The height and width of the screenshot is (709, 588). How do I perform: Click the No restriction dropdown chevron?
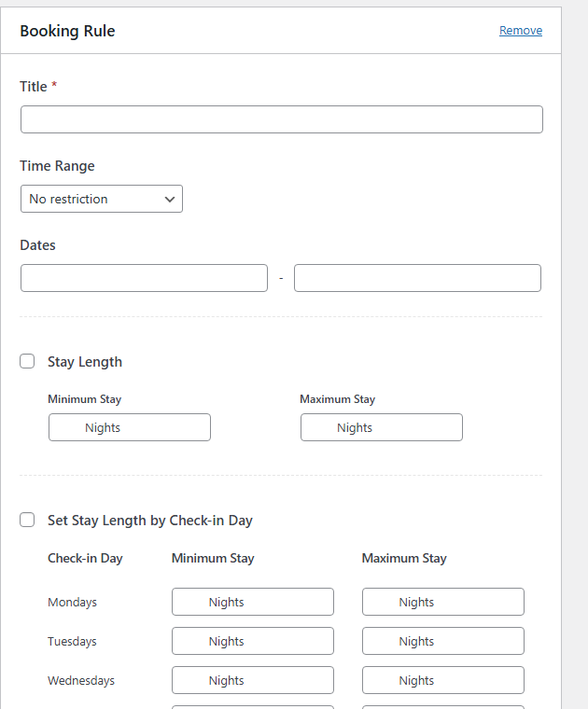point(170,199)
